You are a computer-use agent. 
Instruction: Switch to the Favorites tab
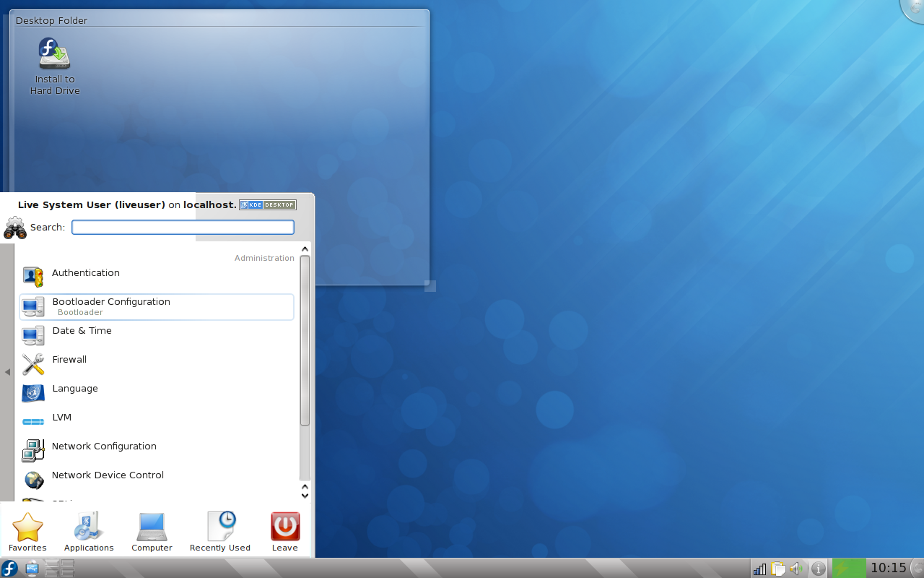tap(27, 532)
